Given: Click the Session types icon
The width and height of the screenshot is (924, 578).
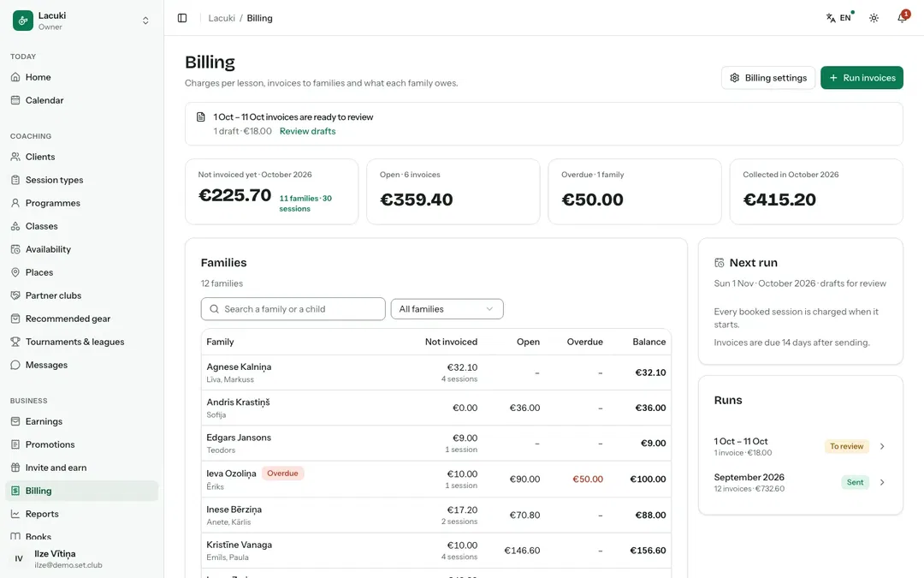Looking at the screenshot, I should click(15, 180).
